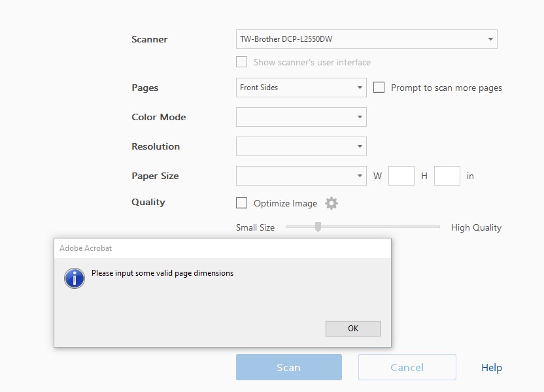544x392 pixels.
Task: Open the Scanner device dropdown
Action: tap(366, 39)
